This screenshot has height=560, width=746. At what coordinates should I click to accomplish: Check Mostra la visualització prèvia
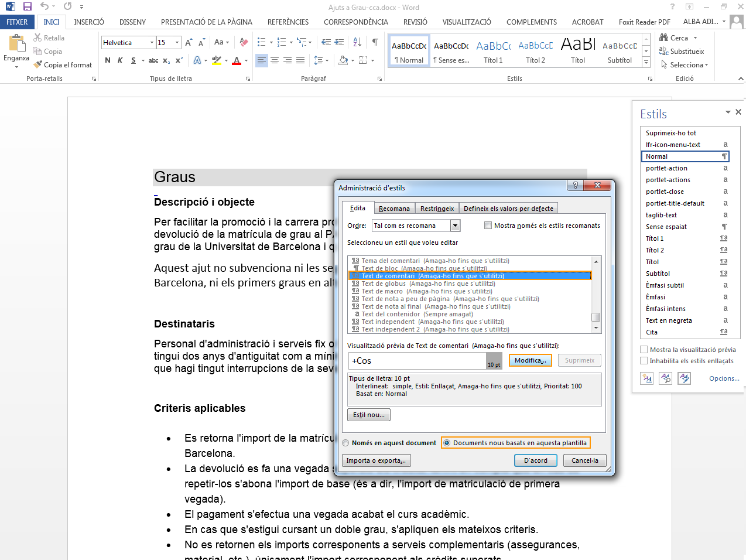click(x=644, y=350)
